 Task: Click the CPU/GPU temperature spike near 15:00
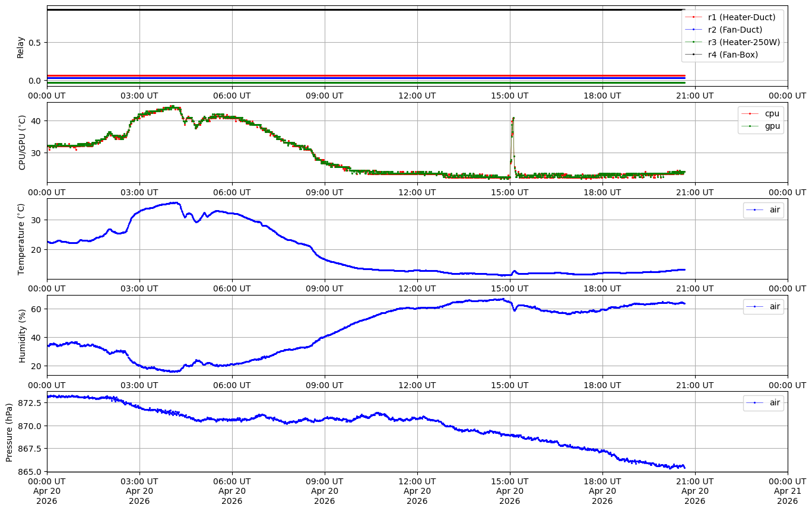pyautogui.click(x=513, y=119)
